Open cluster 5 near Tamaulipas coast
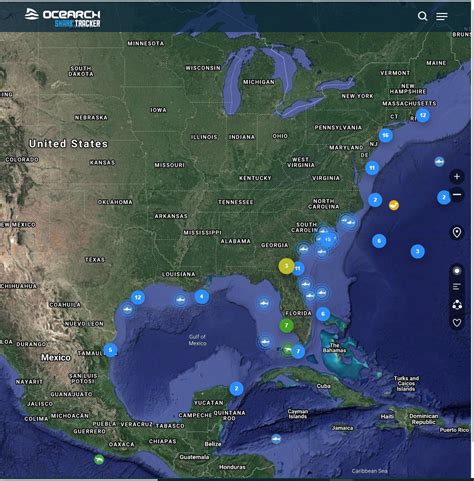This screenshot has width=474, height=481. click(110, 350)
